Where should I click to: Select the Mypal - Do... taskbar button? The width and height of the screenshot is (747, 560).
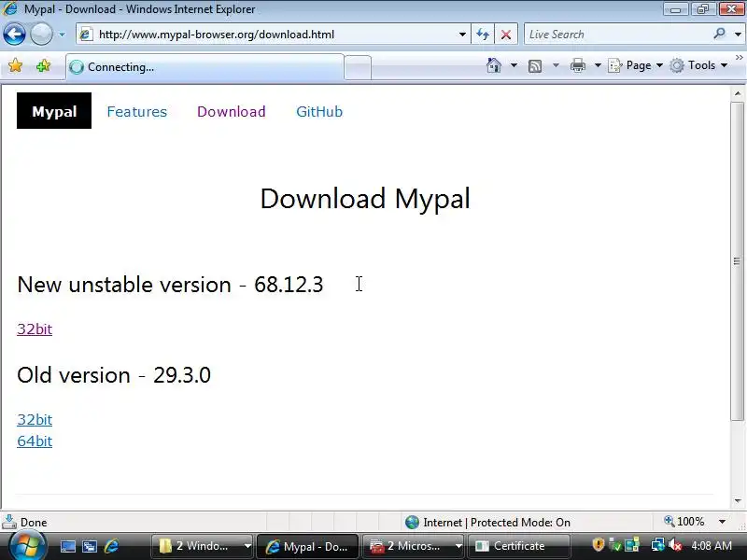307,546
